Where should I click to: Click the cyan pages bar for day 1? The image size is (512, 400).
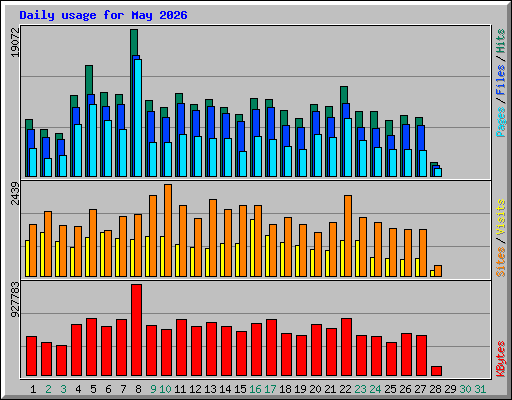33,163
